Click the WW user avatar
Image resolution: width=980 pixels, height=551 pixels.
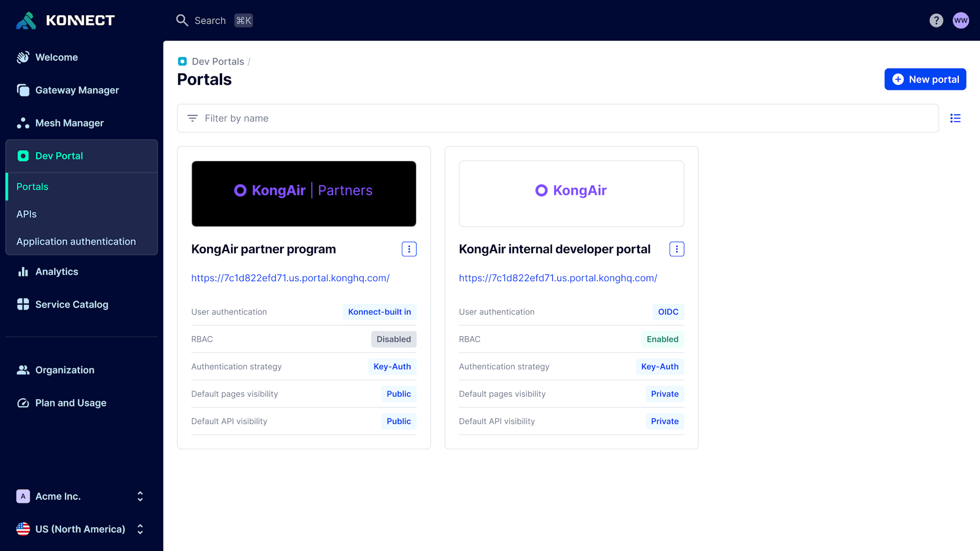coord(961,20)
